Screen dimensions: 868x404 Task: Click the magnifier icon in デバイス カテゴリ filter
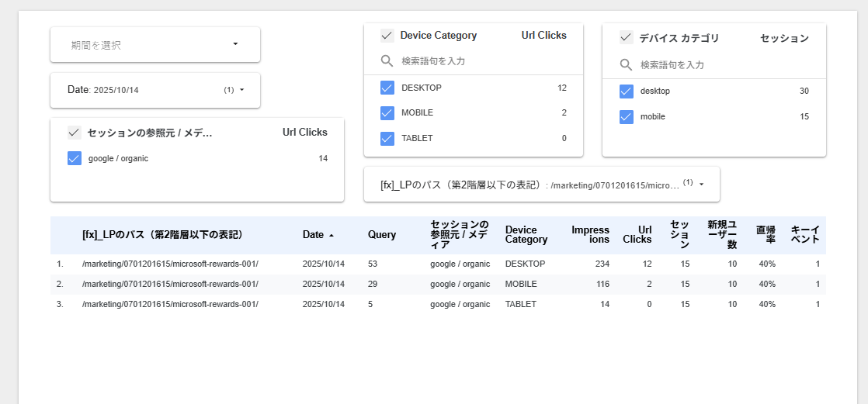[x=626, y=65]
